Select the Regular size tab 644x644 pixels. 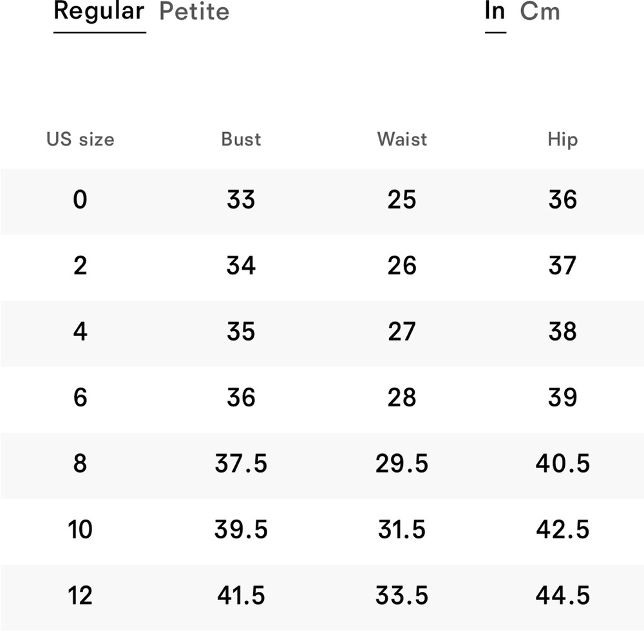(99, 12)
